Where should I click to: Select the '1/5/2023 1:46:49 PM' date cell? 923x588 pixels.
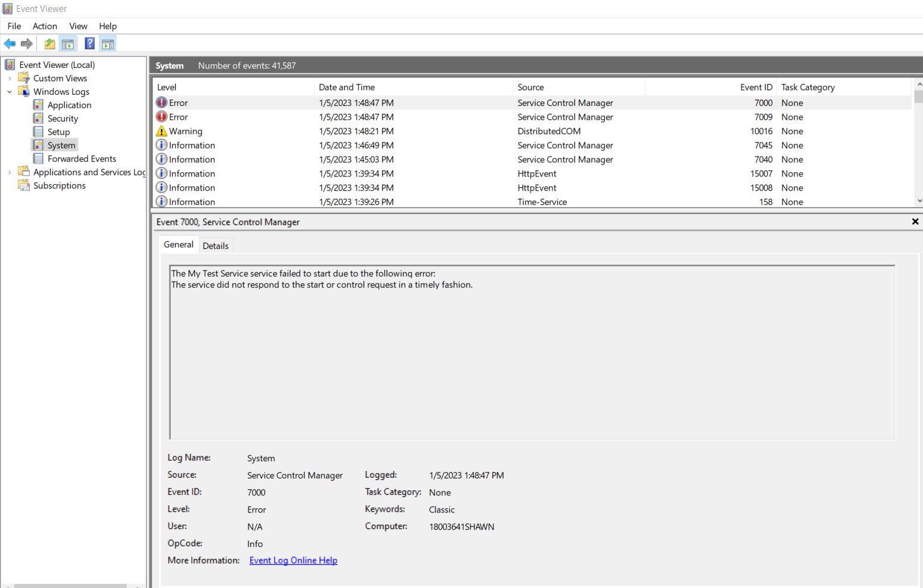tap(356, 145)
